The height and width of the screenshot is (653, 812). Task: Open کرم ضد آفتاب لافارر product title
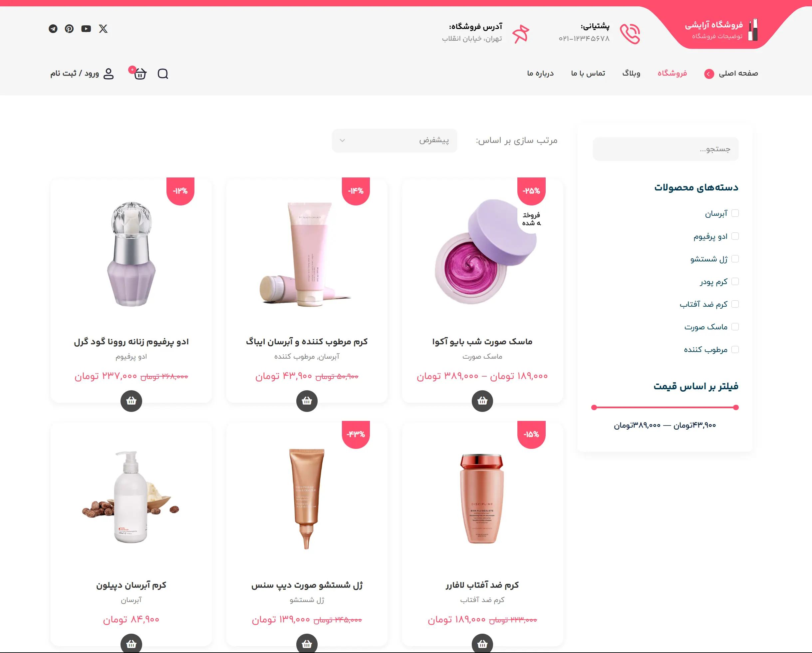(x=482, y=585)
